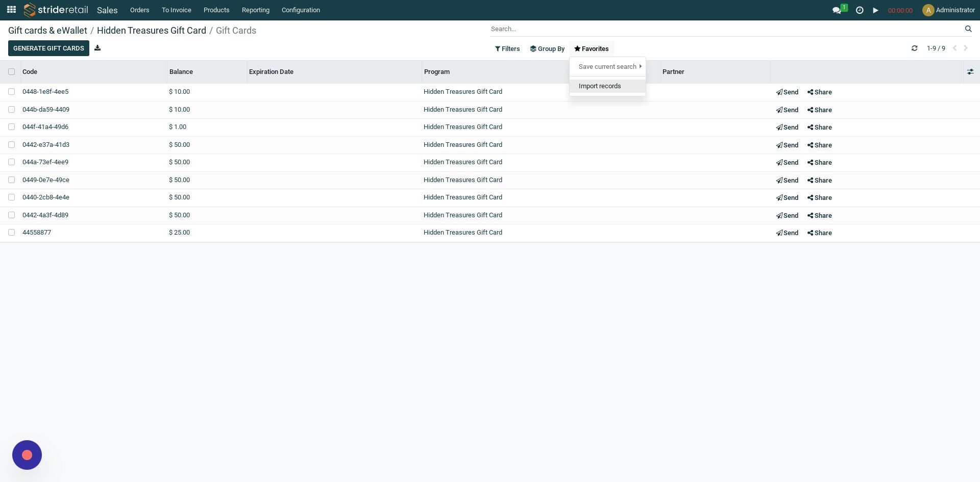Send gift card 44558877
Image resolution: width=980 pixels, height=482 pixels.
[787, 233]
